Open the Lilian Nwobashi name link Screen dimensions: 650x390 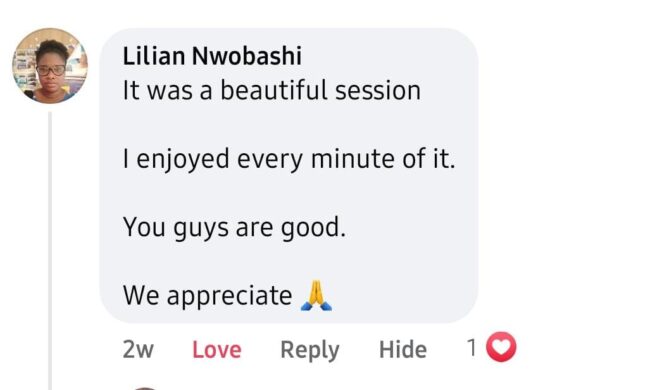click(212, 56)
